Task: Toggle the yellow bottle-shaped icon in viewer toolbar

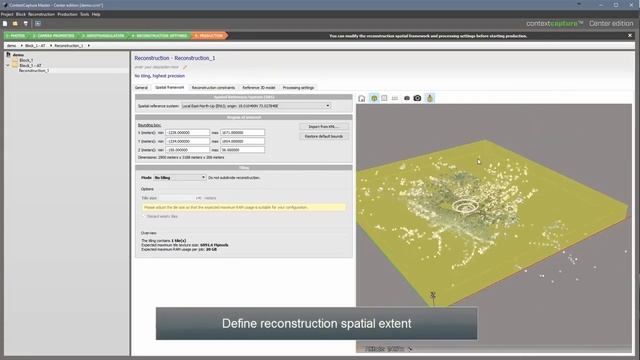Action: point(430,98)
